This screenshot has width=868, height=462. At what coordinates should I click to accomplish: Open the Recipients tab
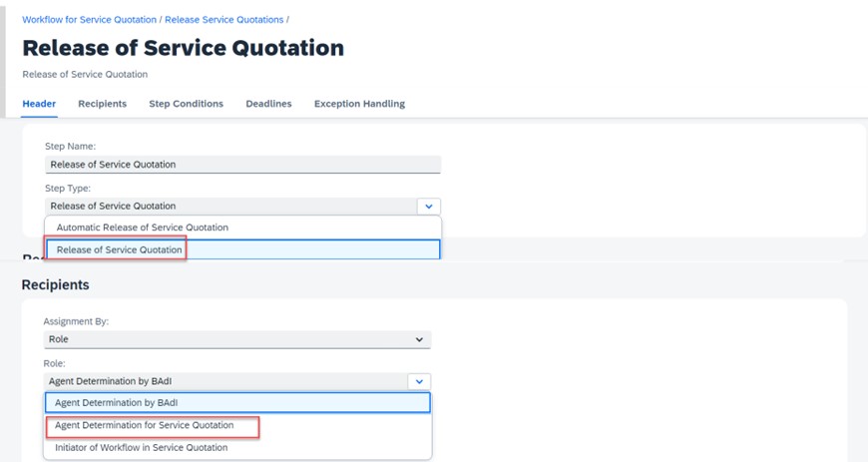pos(103,104)
